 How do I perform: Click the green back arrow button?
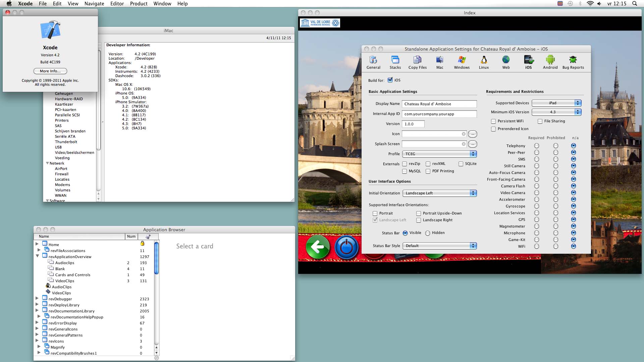pos(318,247)
